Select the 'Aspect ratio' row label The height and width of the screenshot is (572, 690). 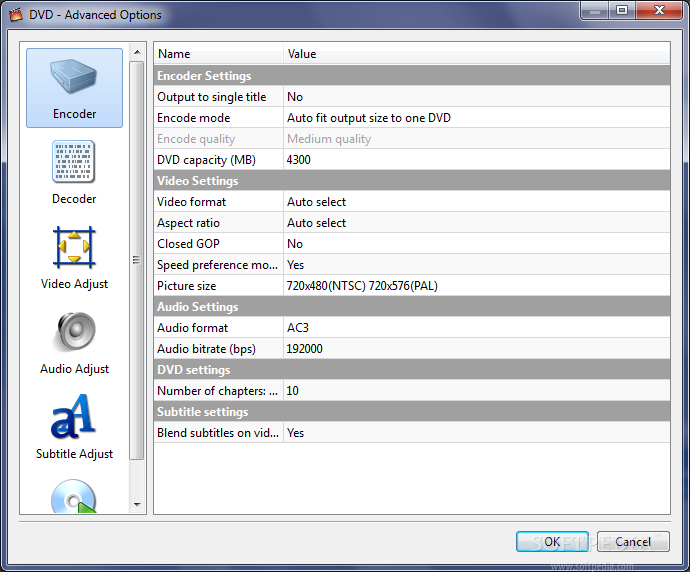188,223
